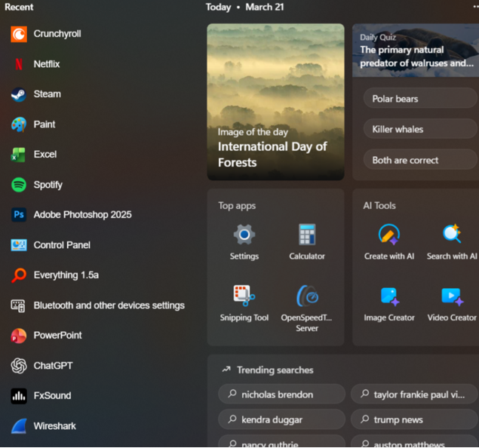
Task: Launch Calculator from Top apps
Action: (307, 235)
